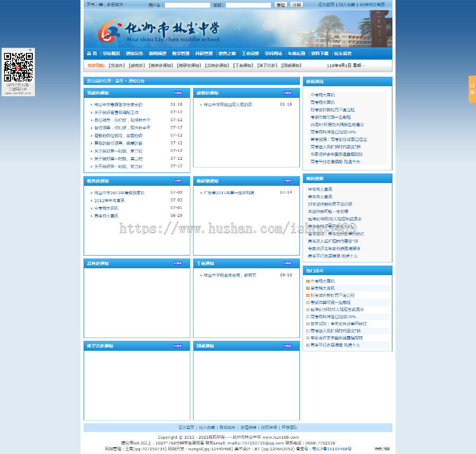
Task: Open the 科研管理 nav menu item
Action: pos(204,53)
